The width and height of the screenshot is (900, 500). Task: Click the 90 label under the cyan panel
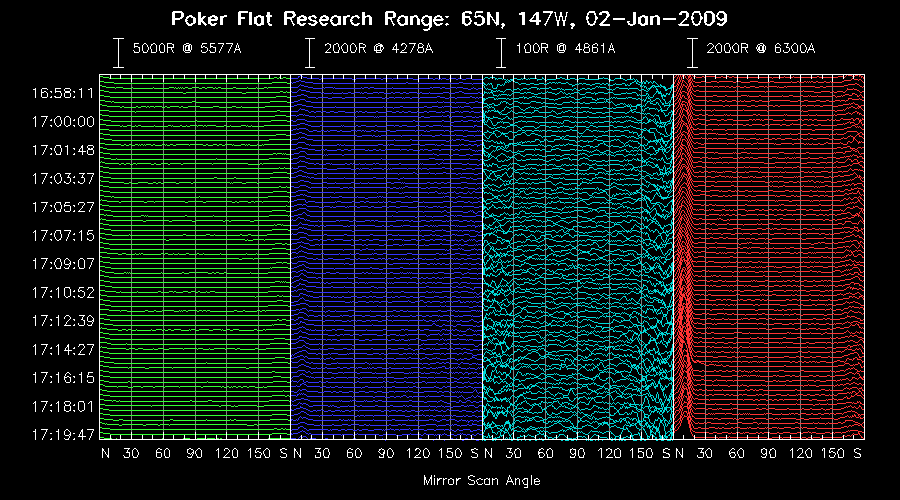click(x=577, y=454)
